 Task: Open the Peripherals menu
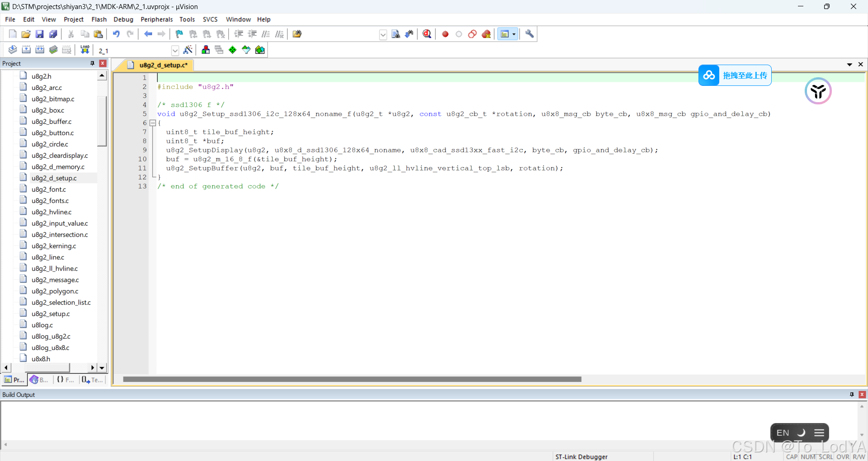point(156,19)
